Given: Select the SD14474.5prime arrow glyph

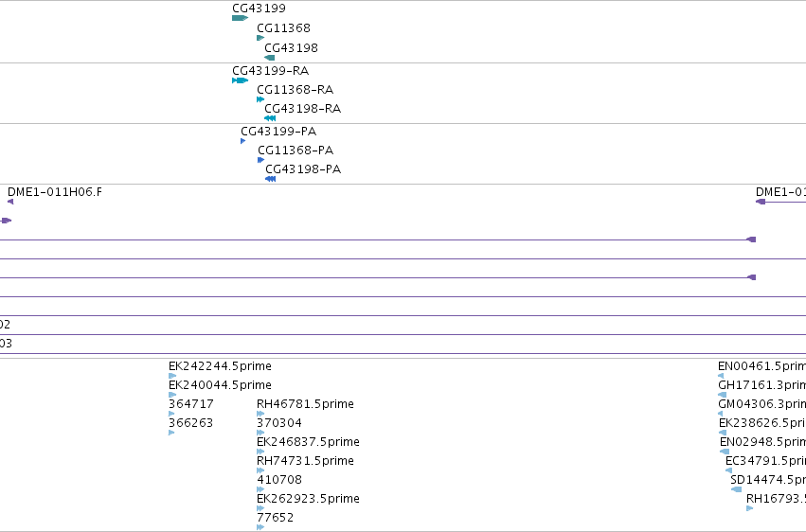Looking at the screenshot, I should [x=736, y=488].
